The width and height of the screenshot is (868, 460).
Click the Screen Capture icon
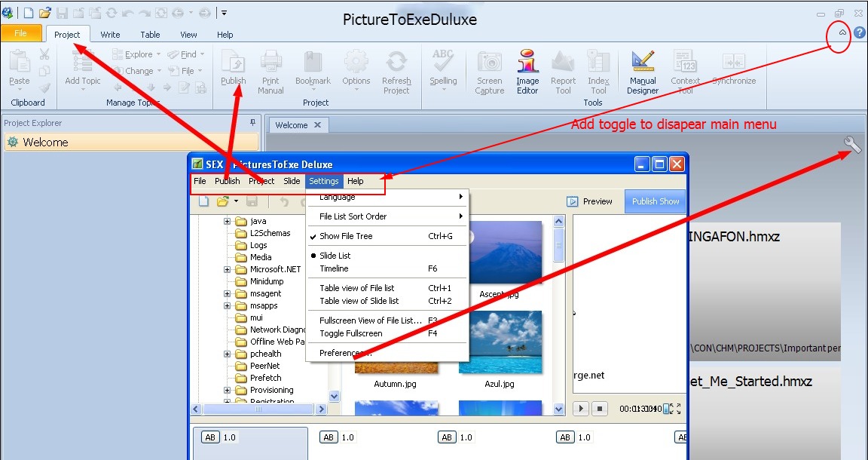(489, 72)
